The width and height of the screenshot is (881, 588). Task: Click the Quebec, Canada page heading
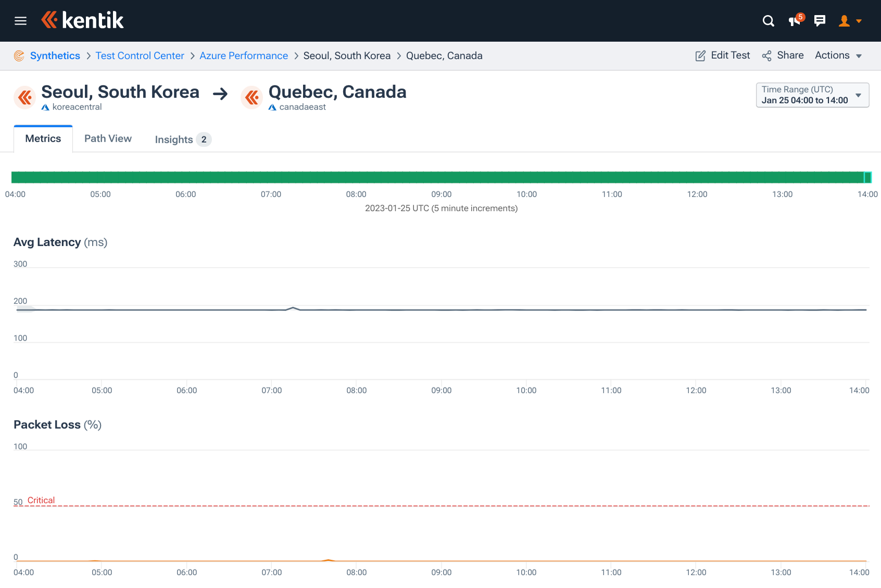coord(337,92)
